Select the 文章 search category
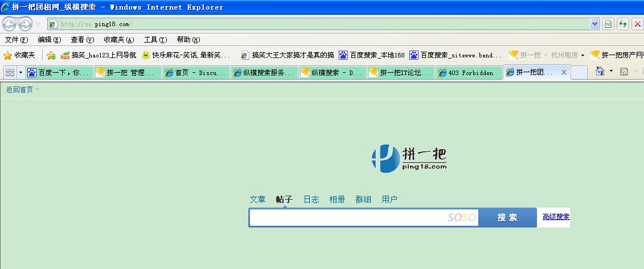644x269 pixels. (257, 199)
